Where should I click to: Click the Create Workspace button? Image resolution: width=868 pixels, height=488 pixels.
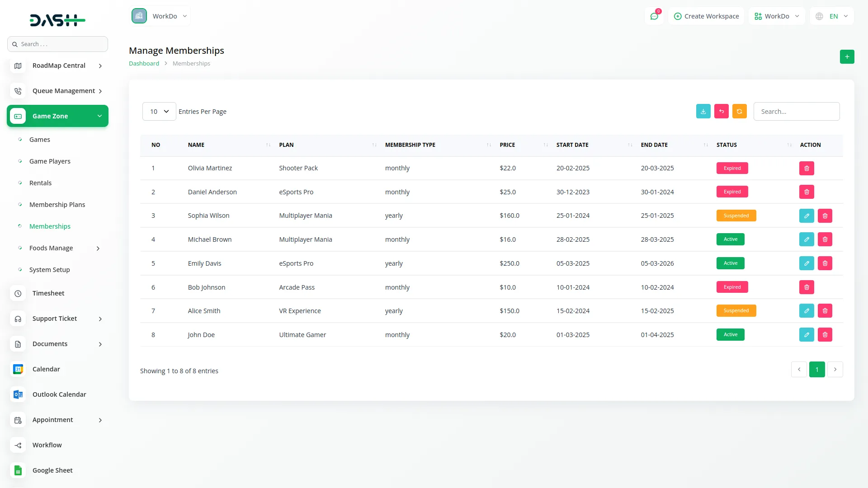tap(706, 16)
